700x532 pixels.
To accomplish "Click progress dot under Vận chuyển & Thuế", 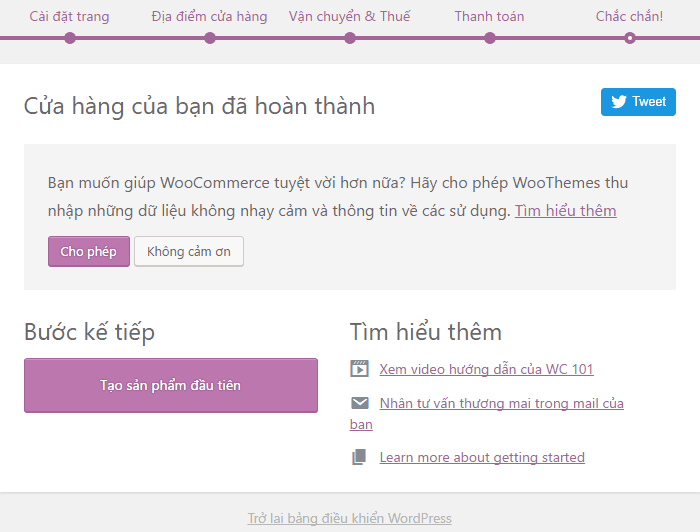I will click(x=350, y=38).
